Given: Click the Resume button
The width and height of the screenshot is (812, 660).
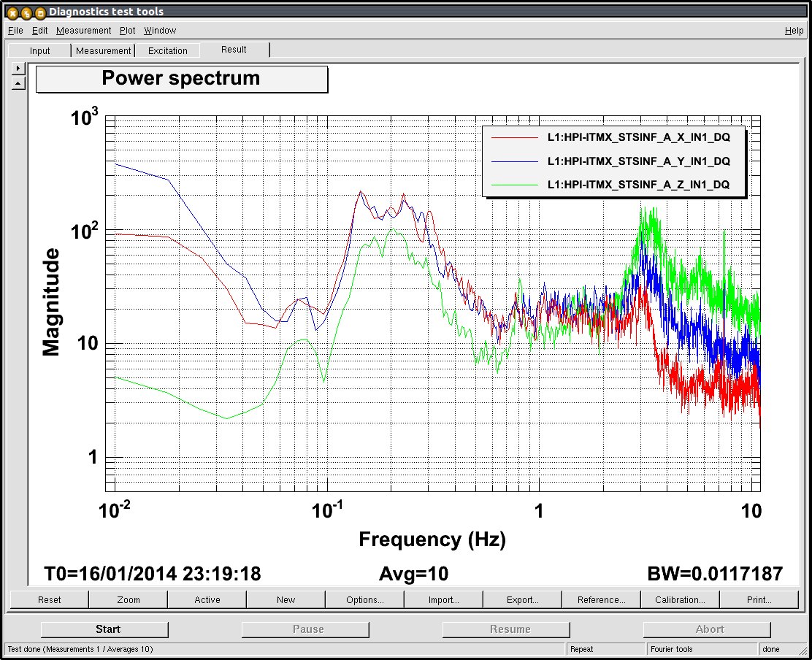Looking at the screenshot, I should point(507,629).
